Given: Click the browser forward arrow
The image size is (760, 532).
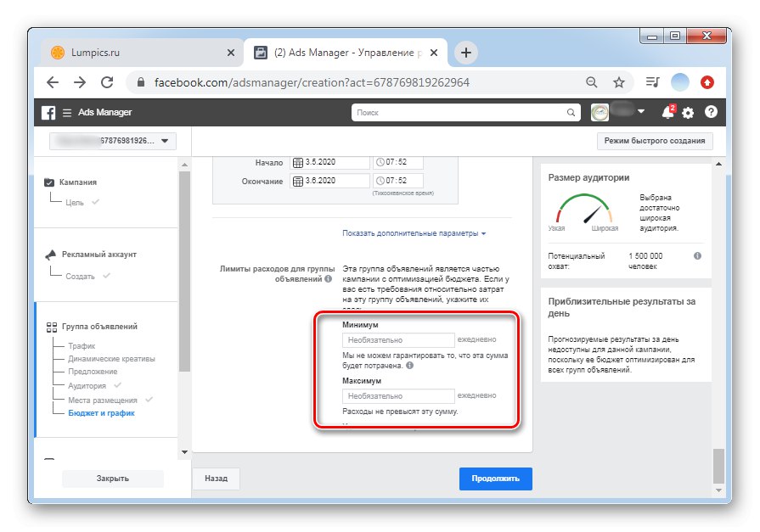Looking at the screenshot, I should (80, 82).
